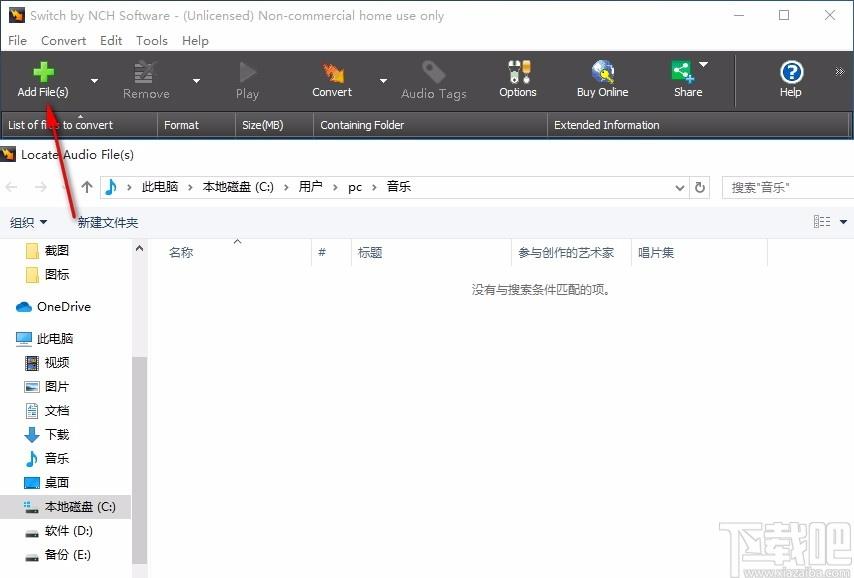
Task: Click the Convert flame icon
Action: click(x=332, y=72)
